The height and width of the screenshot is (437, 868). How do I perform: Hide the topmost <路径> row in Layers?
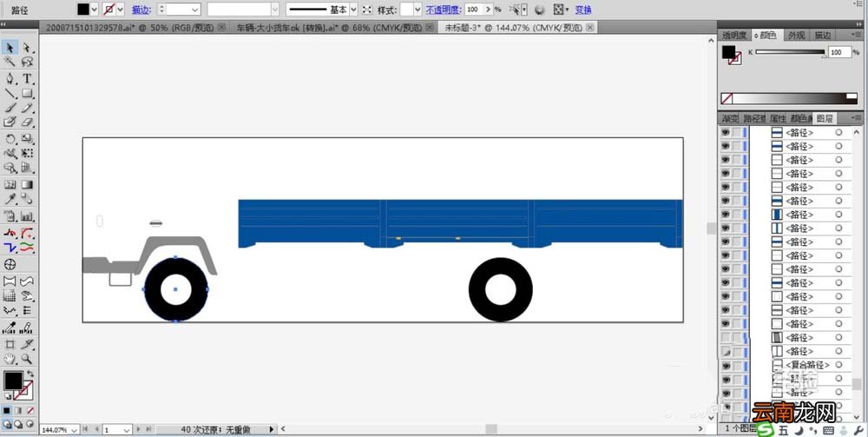click(726, 133)
